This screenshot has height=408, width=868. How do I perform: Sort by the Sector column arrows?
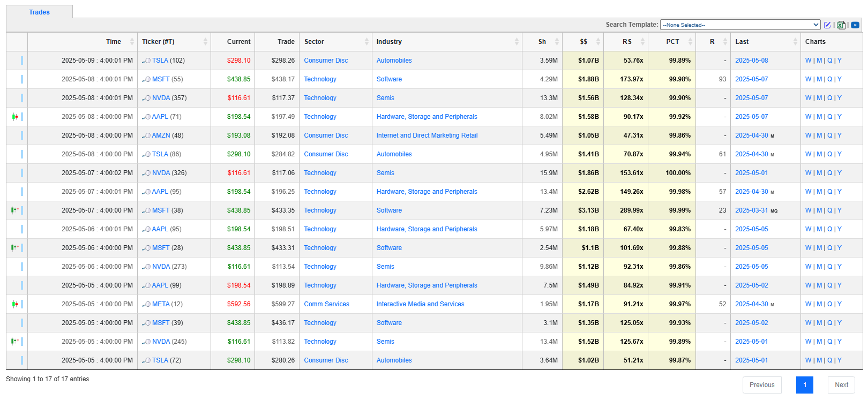[x=366, y=42]
